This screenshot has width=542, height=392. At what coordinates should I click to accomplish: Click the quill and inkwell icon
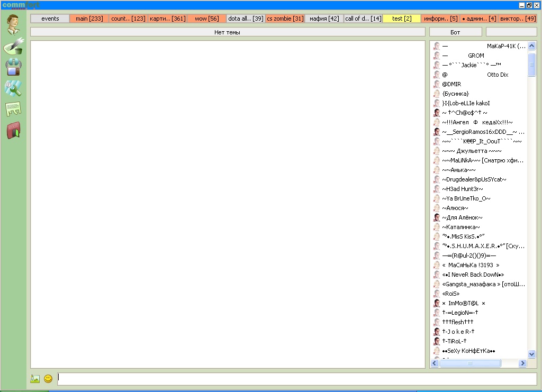pos(13,47)
